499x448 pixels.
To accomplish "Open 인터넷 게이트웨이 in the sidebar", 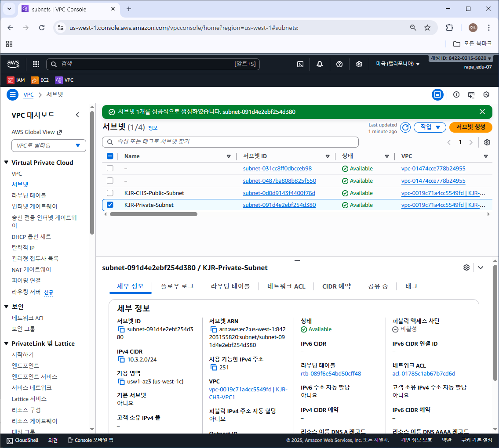I will 34,206.
